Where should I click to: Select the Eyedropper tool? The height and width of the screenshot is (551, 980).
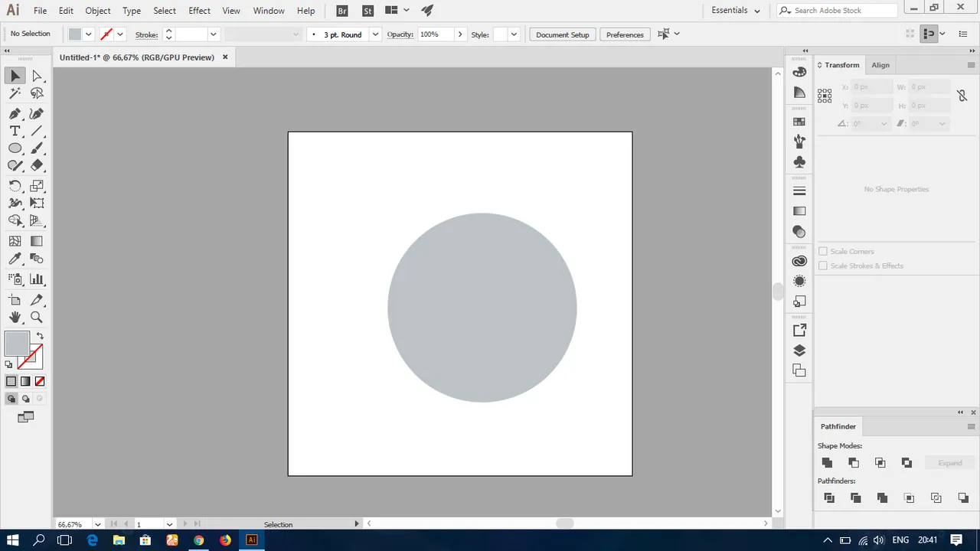[x=15, y=259]
